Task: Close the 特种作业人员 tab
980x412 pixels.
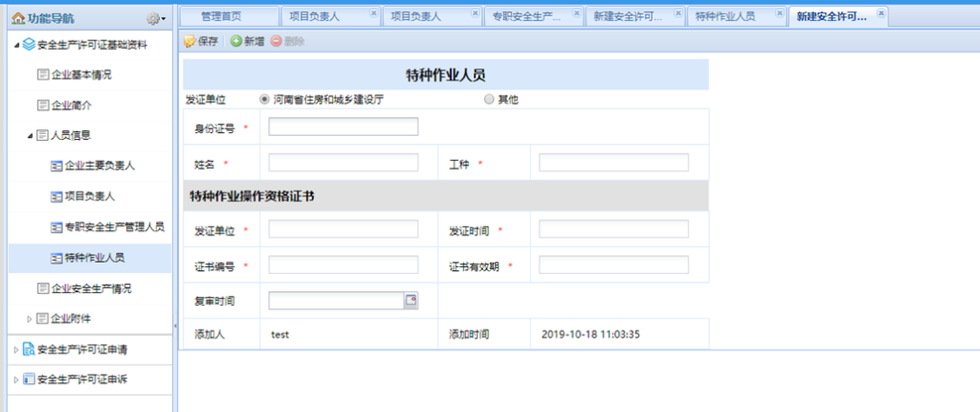Action: [x=779, y=11]
